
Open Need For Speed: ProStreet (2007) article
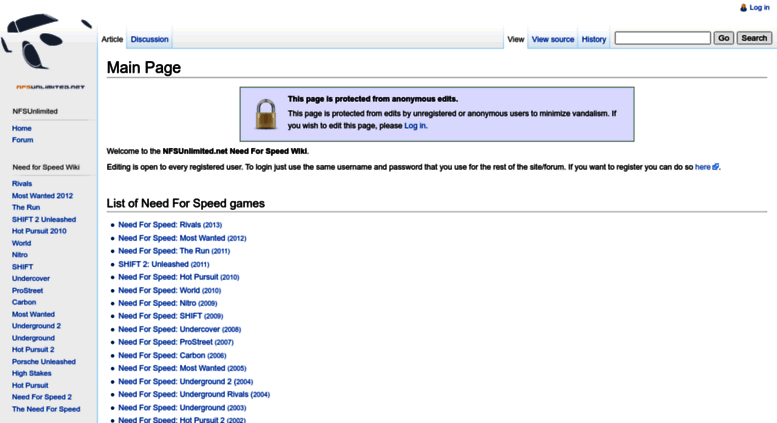coord(175,342)
